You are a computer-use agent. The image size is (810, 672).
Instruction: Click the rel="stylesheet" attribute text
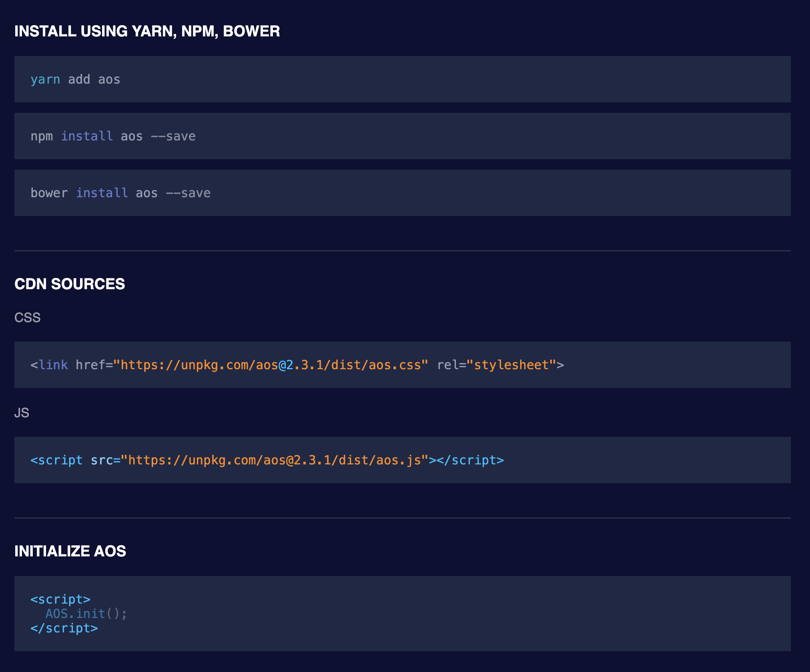[x=497, y=365]
